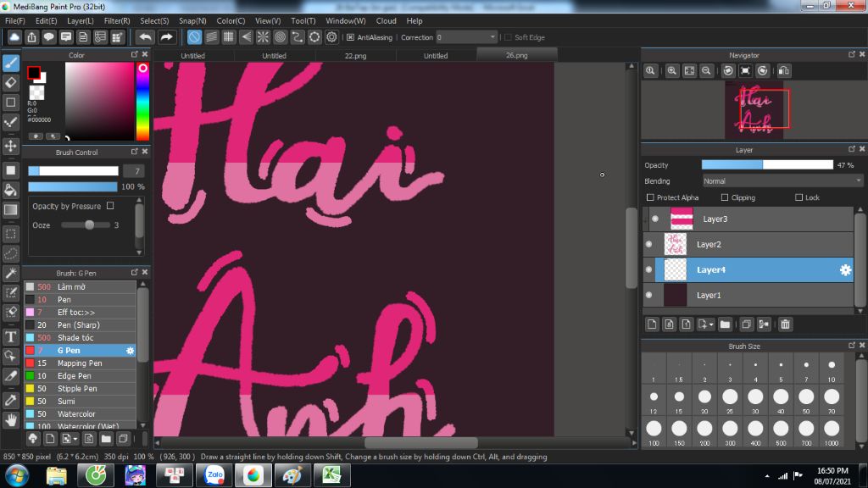The height and width of the screenshot is (488, 868).
Task: Activate the Hand pan tool
Action: [10, 420]
